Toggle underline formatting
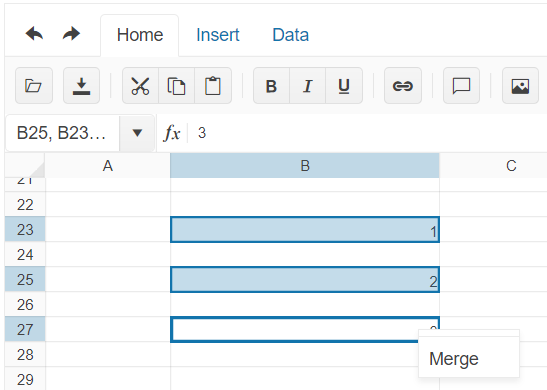 (x=344, y=86)
